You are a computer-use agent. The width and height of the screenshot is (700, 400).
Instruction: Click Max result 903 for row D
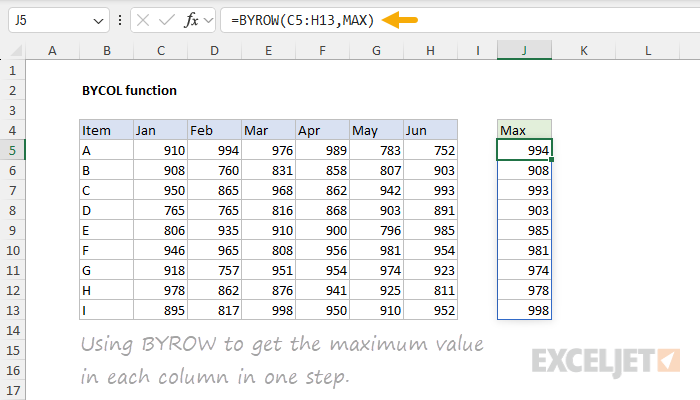click(525, 210)
